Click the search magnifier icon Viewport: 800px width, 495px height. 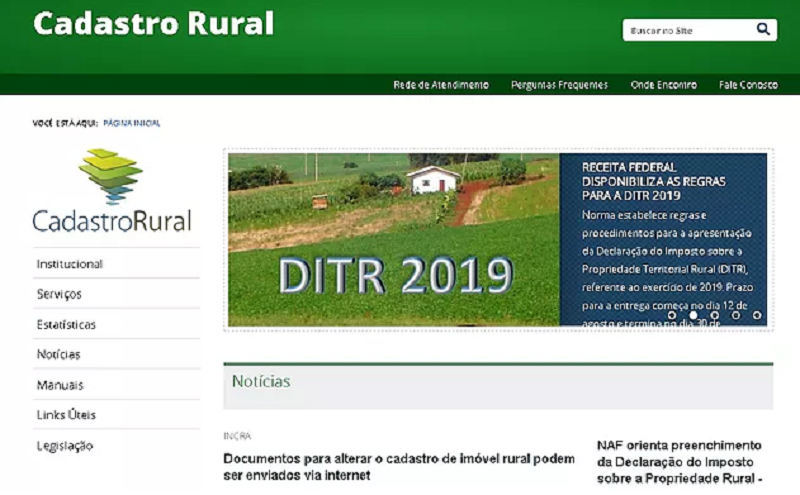(x=763, y=30)
